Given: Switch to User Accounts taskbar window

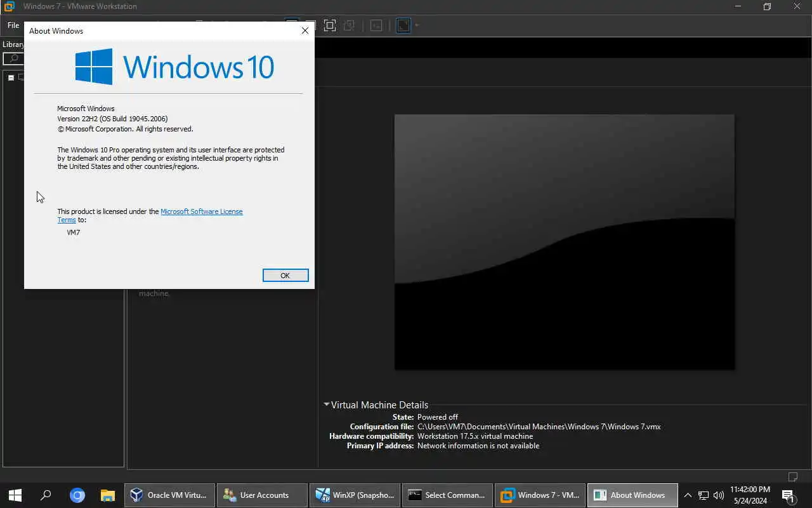Looking at the screenshot, I should click(262, 495).
